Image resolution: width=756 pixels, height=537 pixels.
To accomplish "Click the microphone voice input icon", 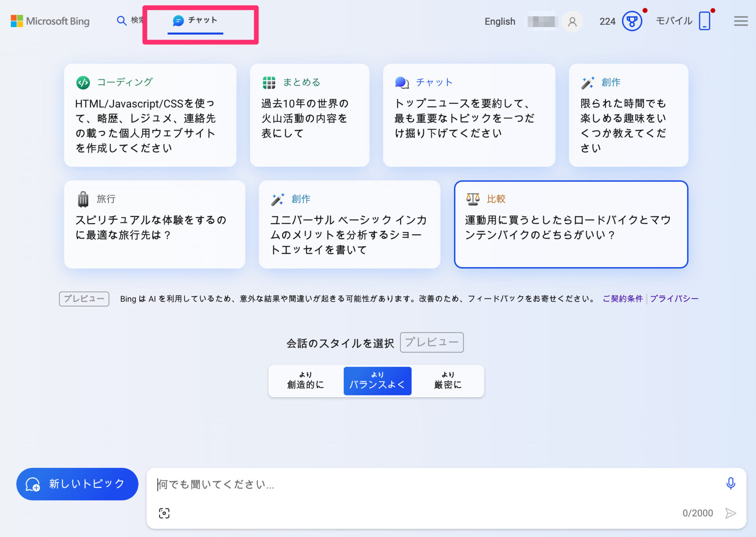I will [x=730, y=483].
